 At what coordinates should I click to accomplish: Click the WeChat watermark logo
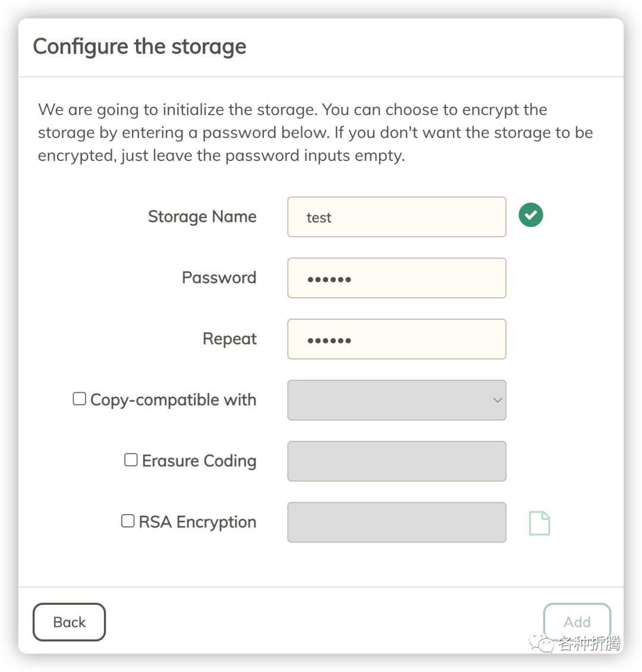click(542, 642)
